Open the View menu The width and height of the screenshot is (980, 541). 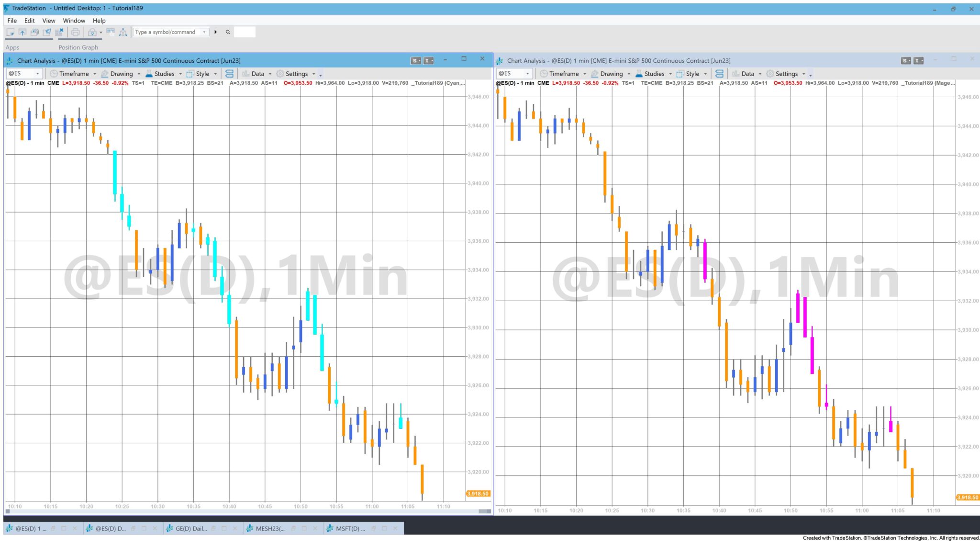coord(48,21)
